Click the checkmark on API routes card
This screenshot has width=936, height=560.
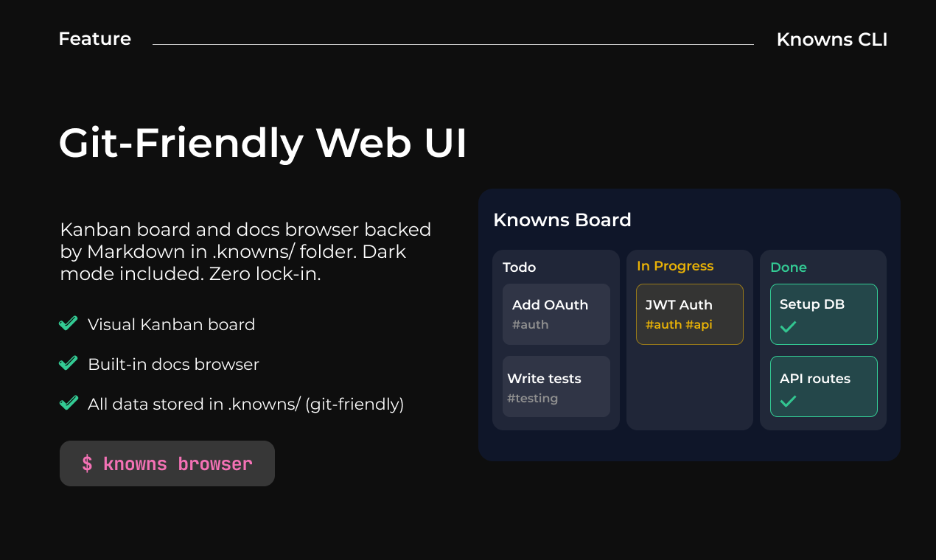pos(788,401)
